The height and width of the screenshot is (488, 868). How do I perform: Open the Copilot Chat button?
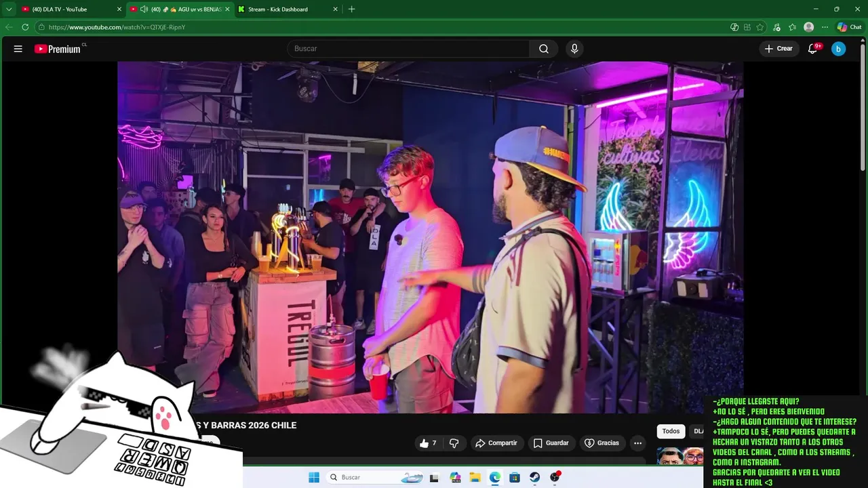pyautogui.click(x=850, y=27)
